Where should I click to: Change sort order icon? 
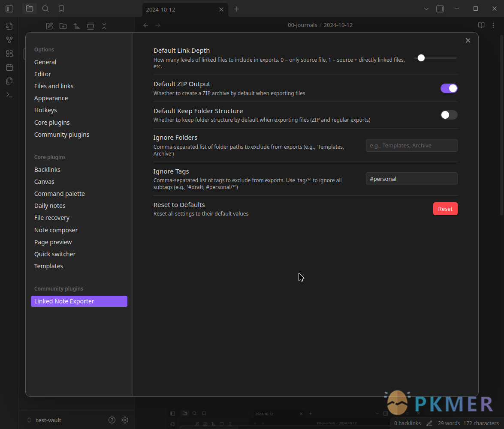[76, 26]
